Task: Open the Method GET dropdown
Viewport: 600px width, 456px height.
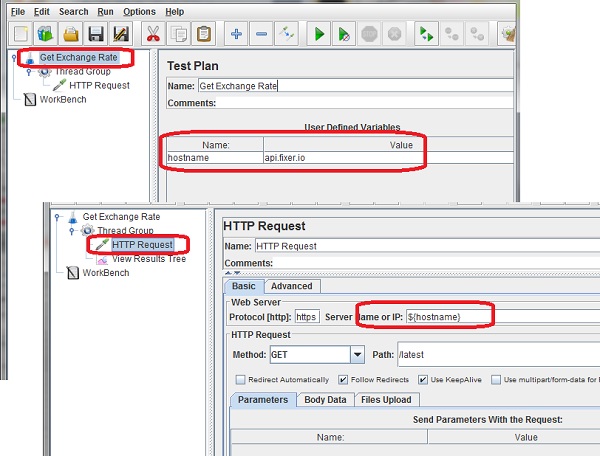Action: click(x=357, y=354)
